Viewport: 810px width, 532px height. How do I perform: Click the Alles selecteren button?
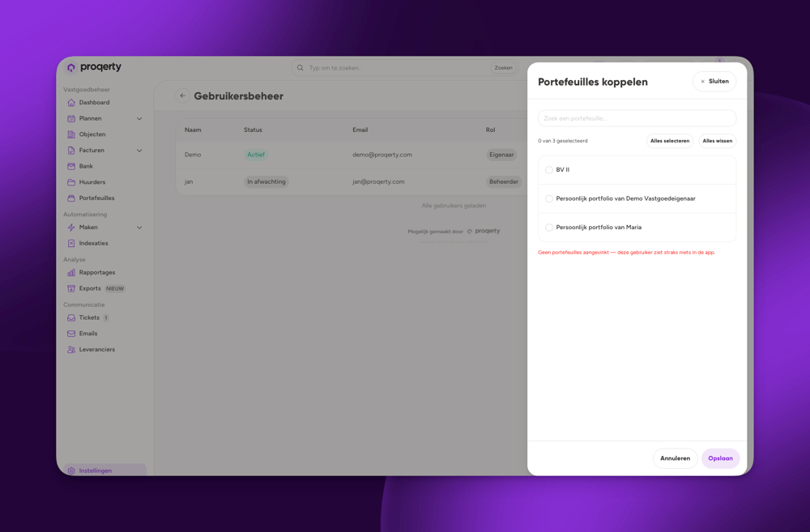tap(670, 141)
